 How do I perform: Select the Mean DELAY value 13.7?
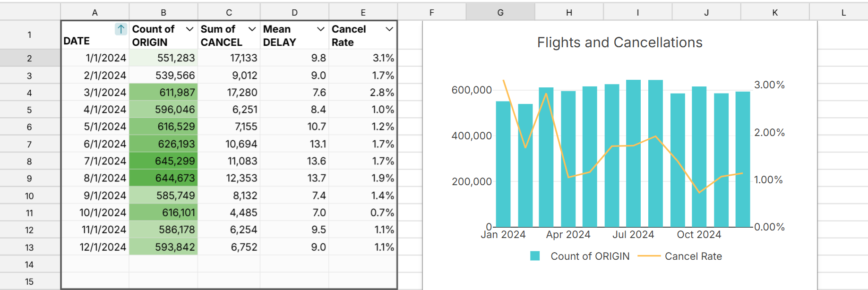coord(294,178)
